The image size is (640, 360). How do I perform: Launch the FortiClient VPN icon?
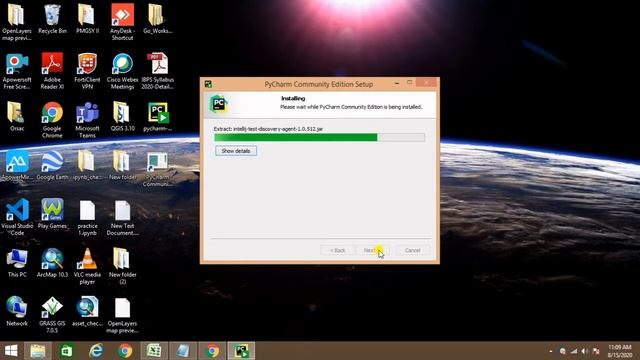87,71
